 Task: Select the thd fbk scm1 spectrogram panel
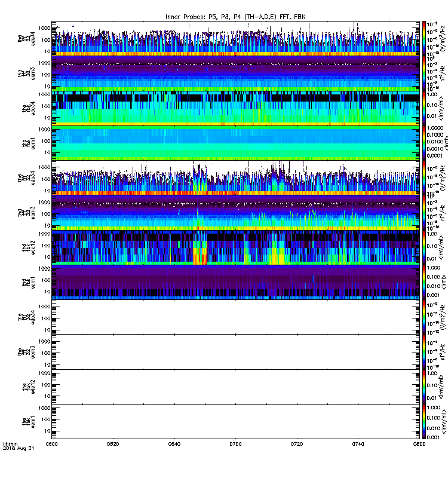(x=235, y=281)
